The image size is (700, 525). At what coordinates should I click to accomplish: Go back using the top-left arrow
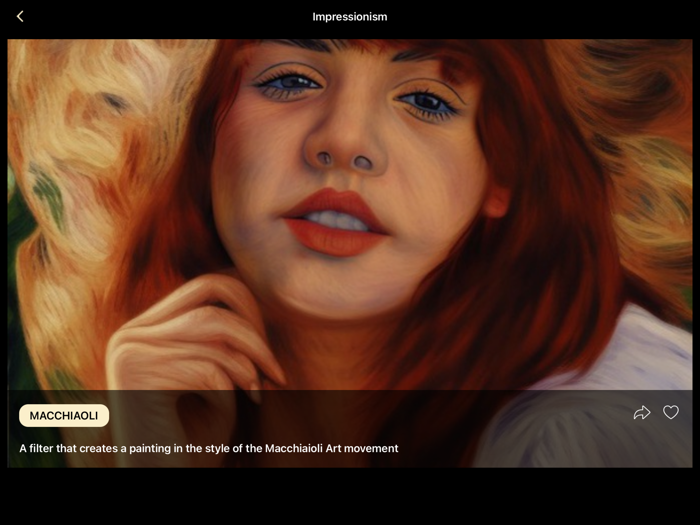click(x=20, y=17)
